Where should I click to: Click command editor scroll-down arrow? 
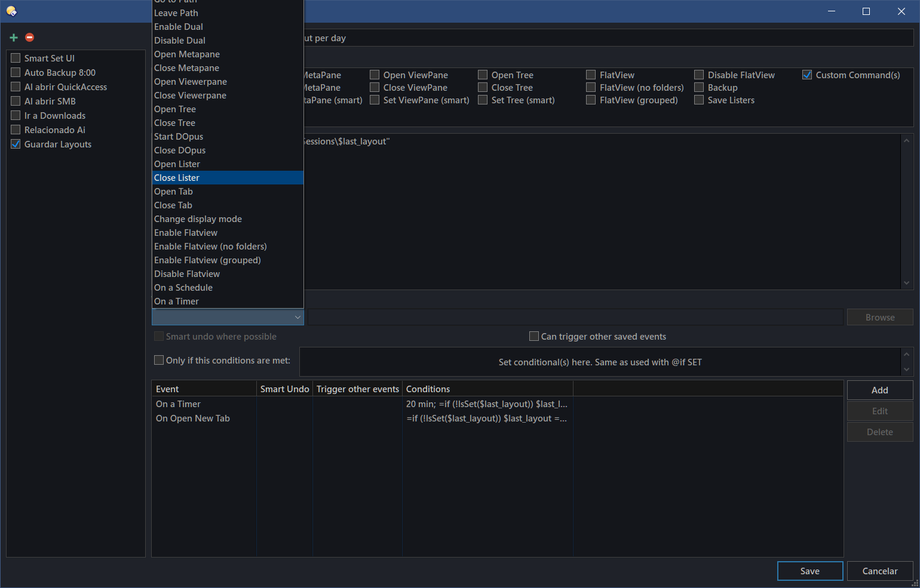(x=907, y=283)
